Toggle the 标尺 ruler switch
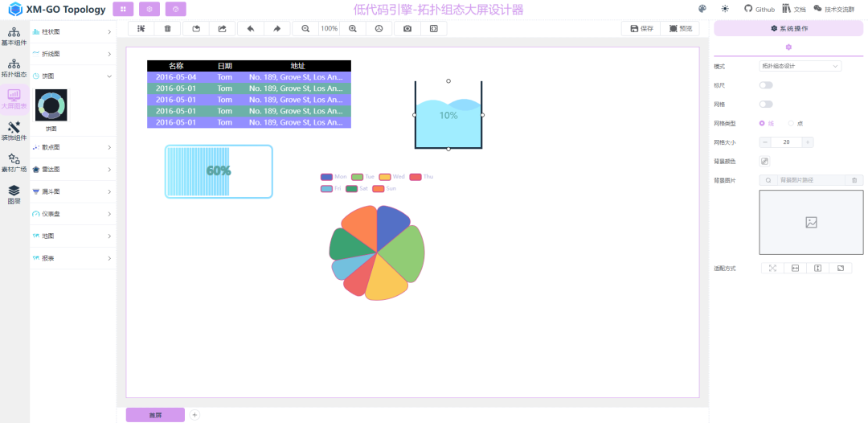Screen dimensions: 868x423 pyautogui.click(x=766, y=85)
